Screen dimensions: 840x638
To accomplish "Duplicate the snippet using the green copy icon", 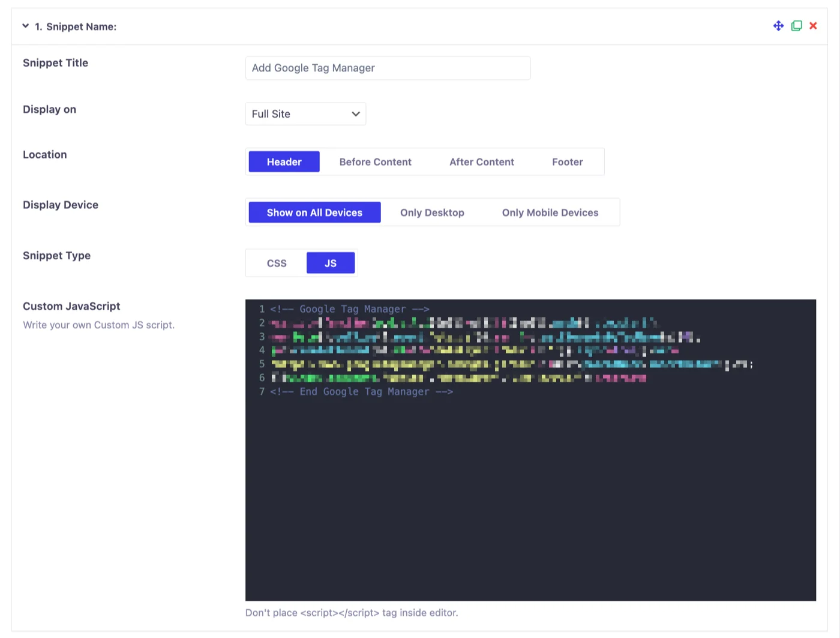I will point(796,26).
